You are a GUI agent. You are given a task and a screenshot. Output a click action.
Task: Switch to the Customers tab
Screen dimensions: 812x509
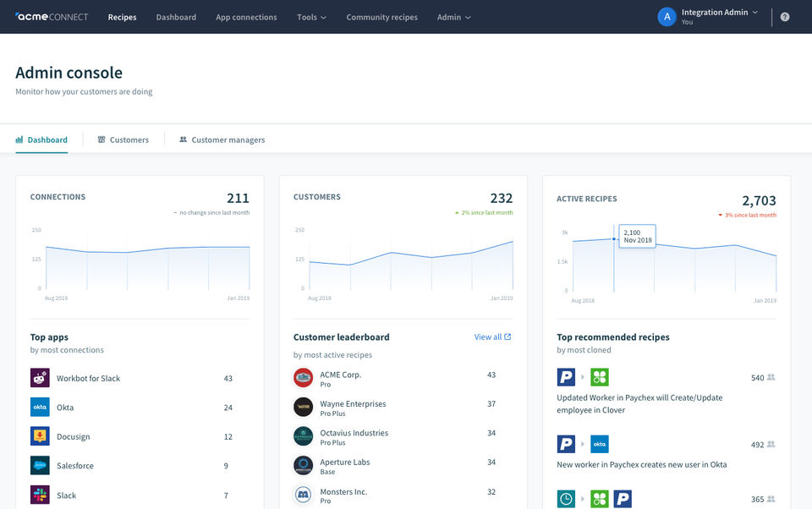click(123, 140)
